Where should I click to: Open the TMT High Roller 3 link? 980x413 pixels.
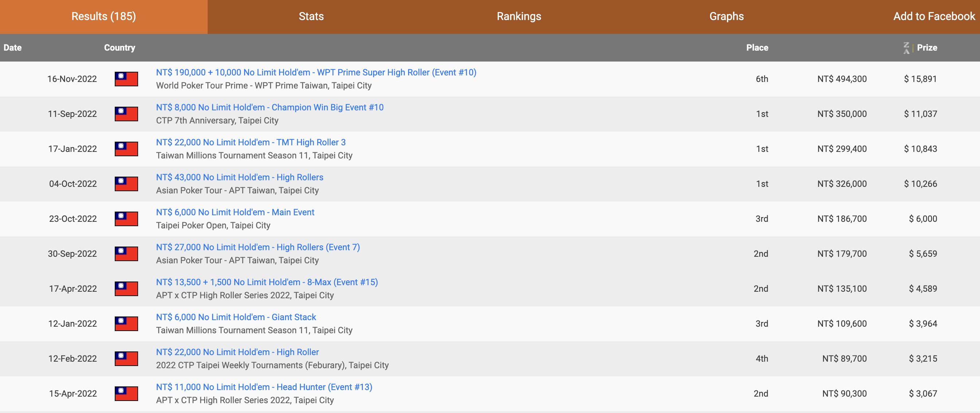(x=250, y=142)
